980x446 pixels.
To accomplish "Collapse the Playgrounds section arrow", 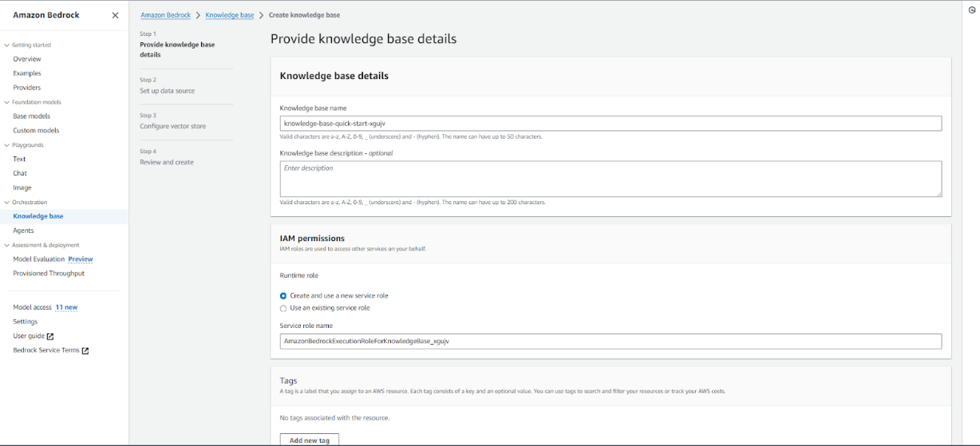I will pos(7,145).
